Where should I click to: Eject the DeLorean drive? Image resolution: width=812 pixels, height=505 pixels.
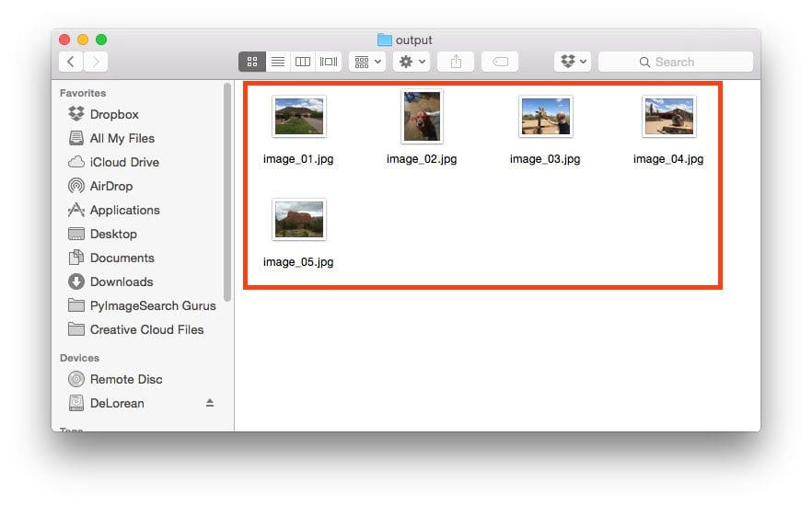click(x=210, y=403)
